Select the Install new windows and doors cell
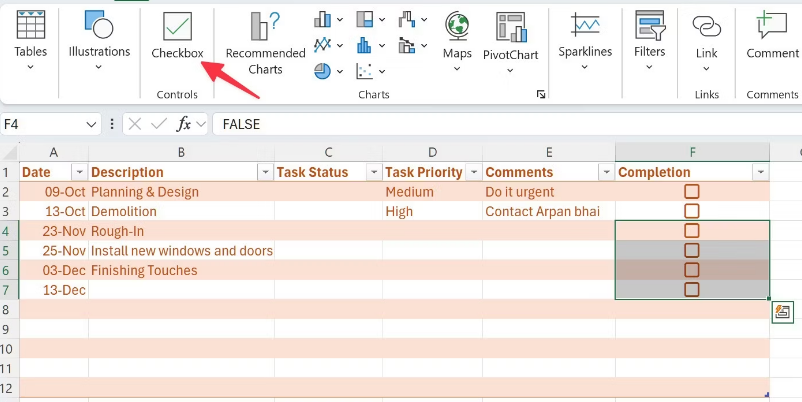The height and width of the screenshot is (402, 802). coord(181,251)
